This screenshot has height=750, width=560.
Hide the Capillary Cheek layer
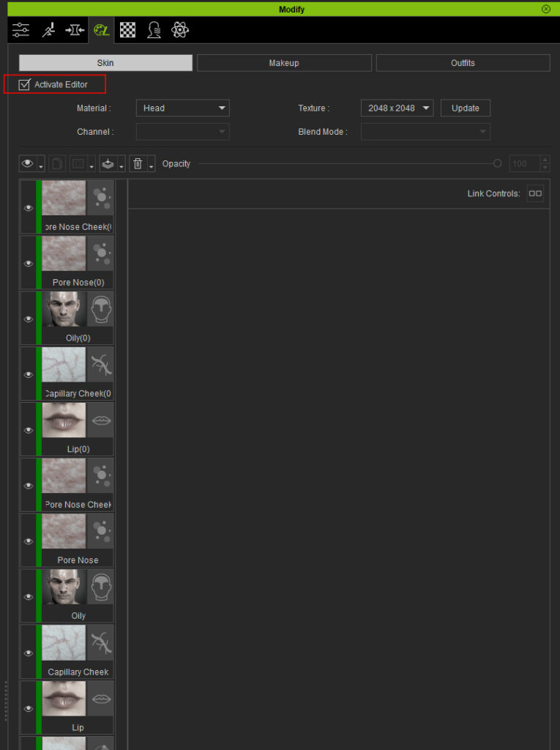tap(29, 653)
